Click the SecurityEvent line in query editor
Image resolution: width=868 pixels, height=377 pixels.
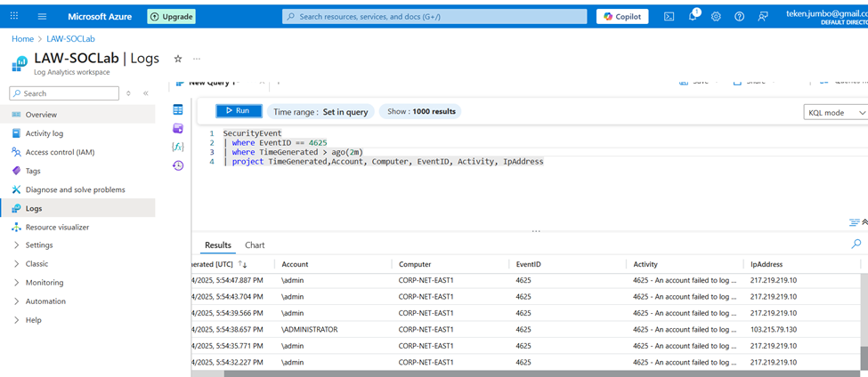[x=253, y=133]
